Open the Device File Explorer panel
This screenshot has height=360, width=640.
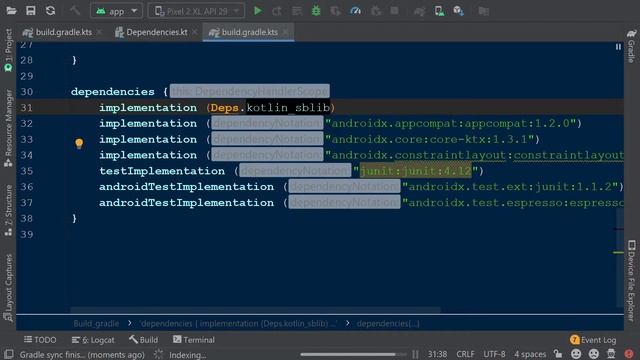point(631,280)
